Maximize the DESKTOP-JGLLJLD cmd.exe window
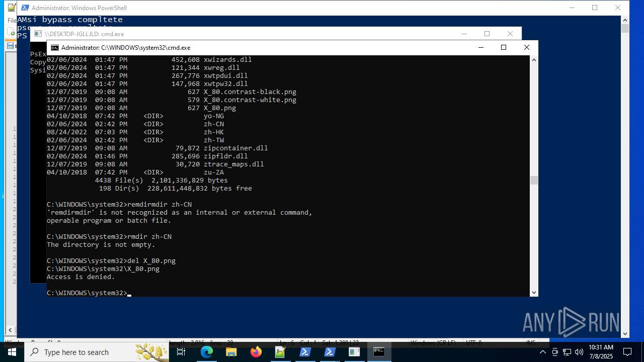Viewport: 644px width, 362px height. (487, 34)
